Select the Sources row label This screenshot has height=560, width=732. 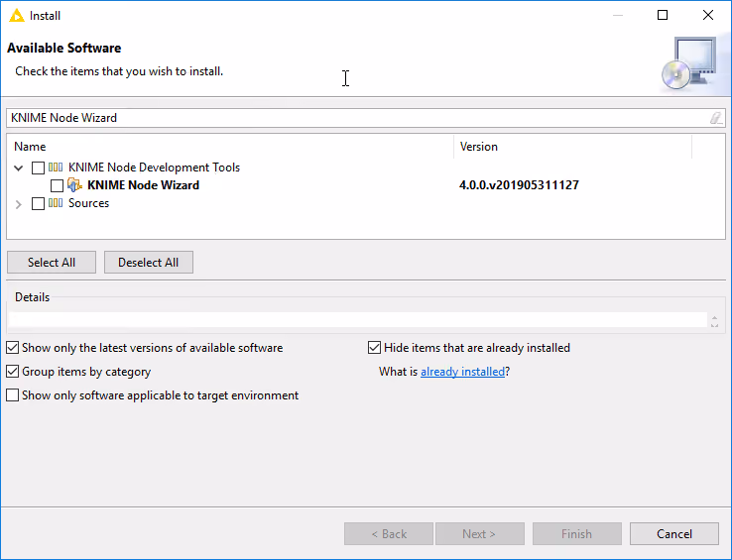tap(88, 203)
